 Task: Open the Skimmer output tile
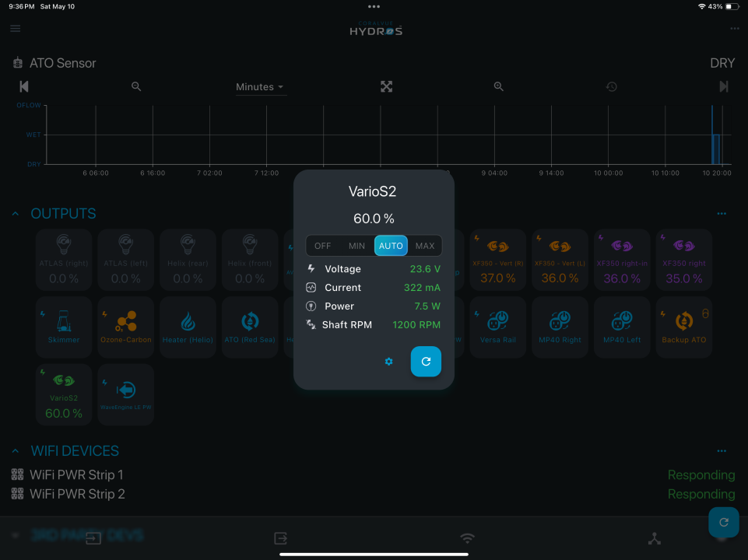pyautogui.click(x=64, y=327)
